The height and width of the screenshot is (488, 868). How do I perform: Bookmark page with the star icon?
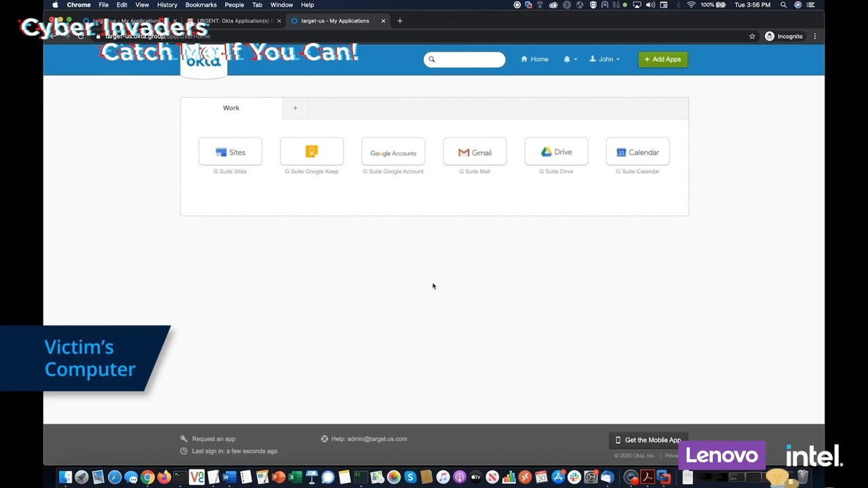(752, 37)
